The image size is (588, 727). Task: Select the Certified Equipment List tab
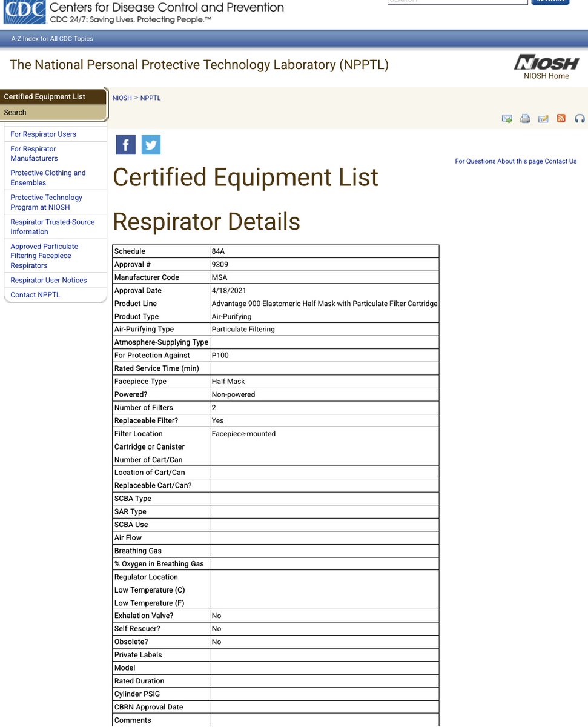point(53,96)
